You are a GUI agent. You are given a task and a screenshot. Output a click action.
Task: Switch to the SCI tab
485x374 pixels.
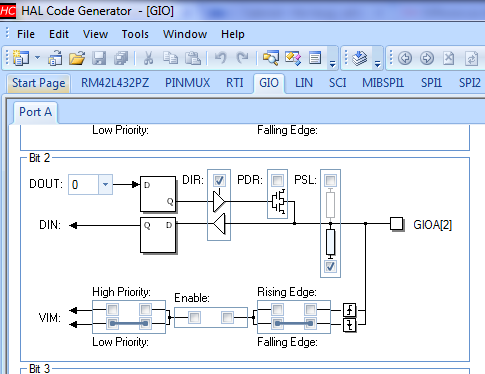click(338, 83)
